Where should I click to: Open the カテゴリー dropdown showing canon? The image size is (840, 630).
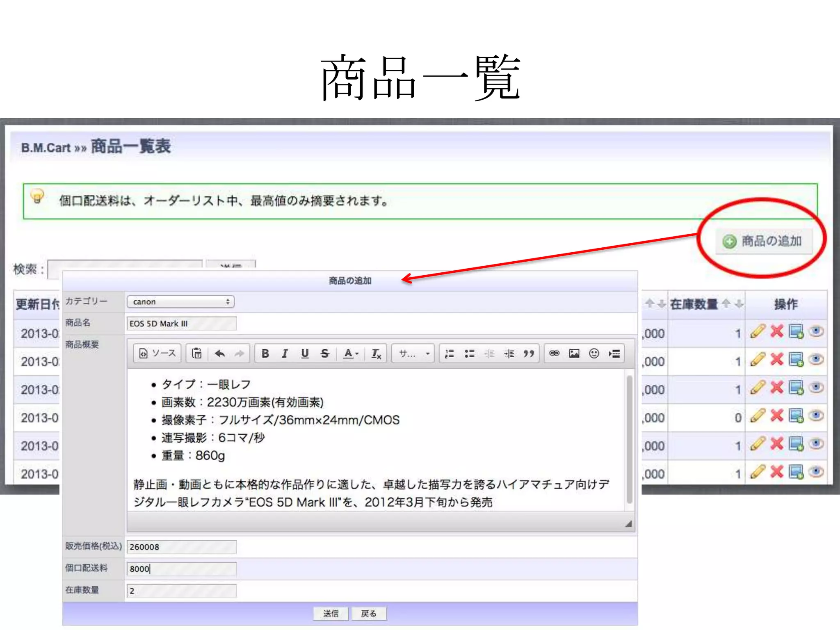coord(180,302)
